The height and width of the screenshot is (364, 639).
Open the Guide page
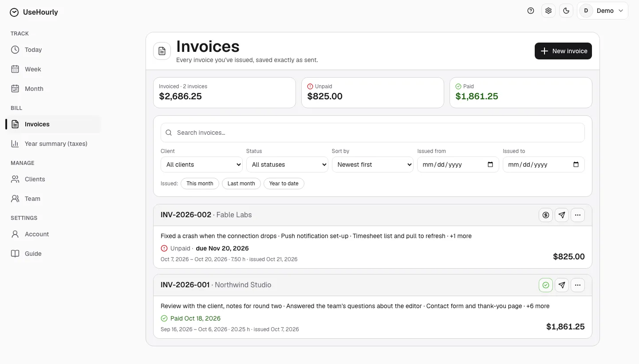pos(53,254)
